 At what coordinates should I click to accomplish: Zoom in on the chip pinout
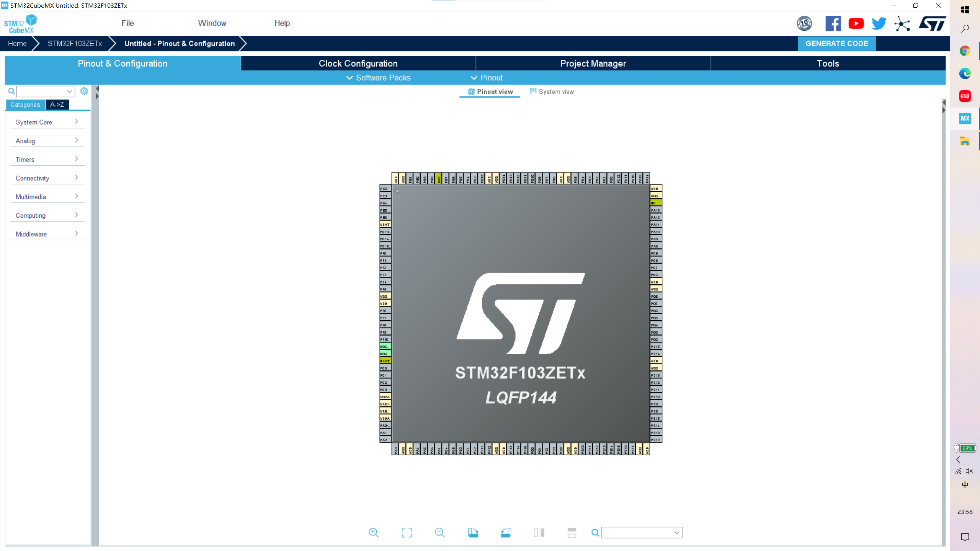pos(374,532)
